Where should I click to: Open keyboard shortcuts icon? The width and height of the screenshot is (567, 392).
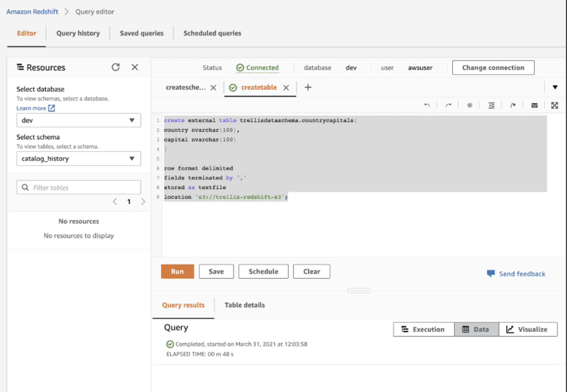(x=534, y=105)
